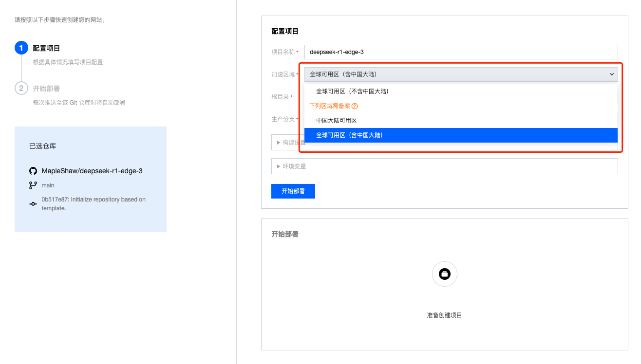Click the 开始部署 button
Image resolution: width=641 pixels, height=364 pixels.
click(293, 191)
